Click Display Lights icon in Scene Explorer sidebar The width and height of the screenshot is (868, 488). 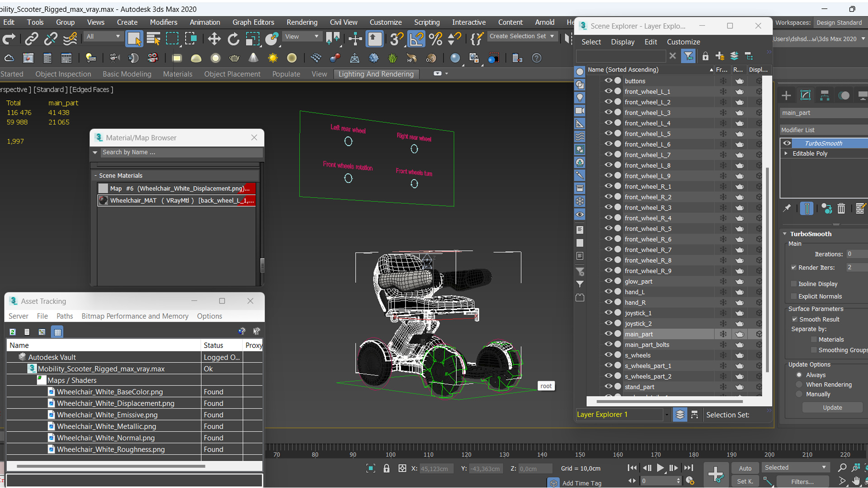pos(580,98)
